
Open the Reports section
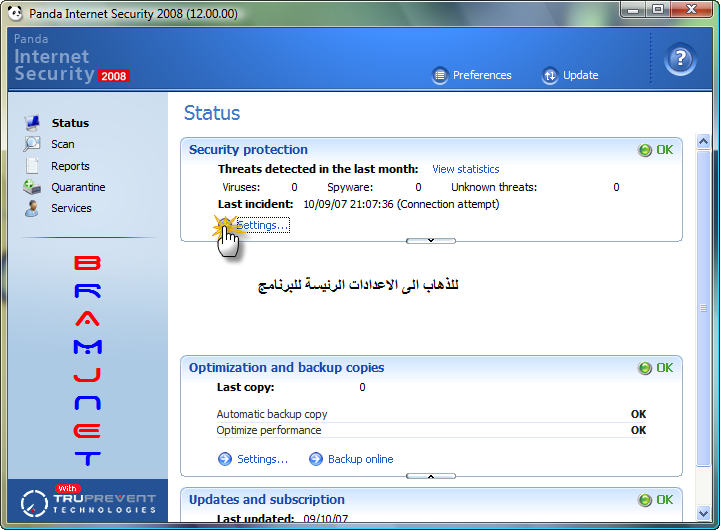[x=70, y=166]
